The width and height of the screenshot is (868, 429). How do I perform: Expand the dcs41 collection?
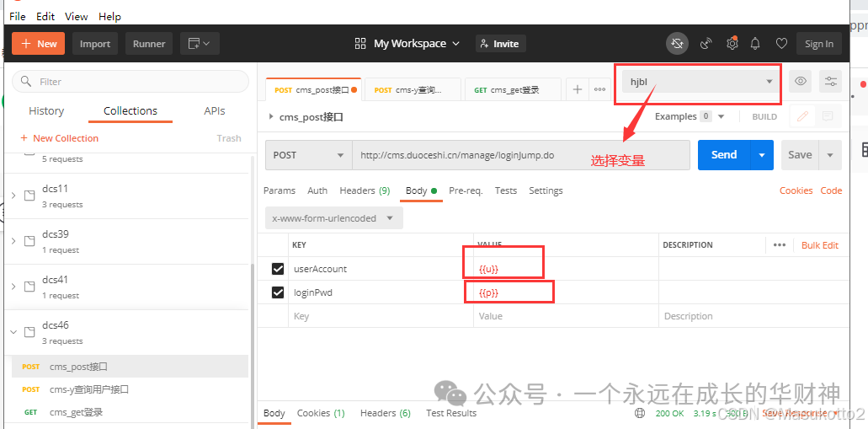pyautogui.click(x=13, y=286)
